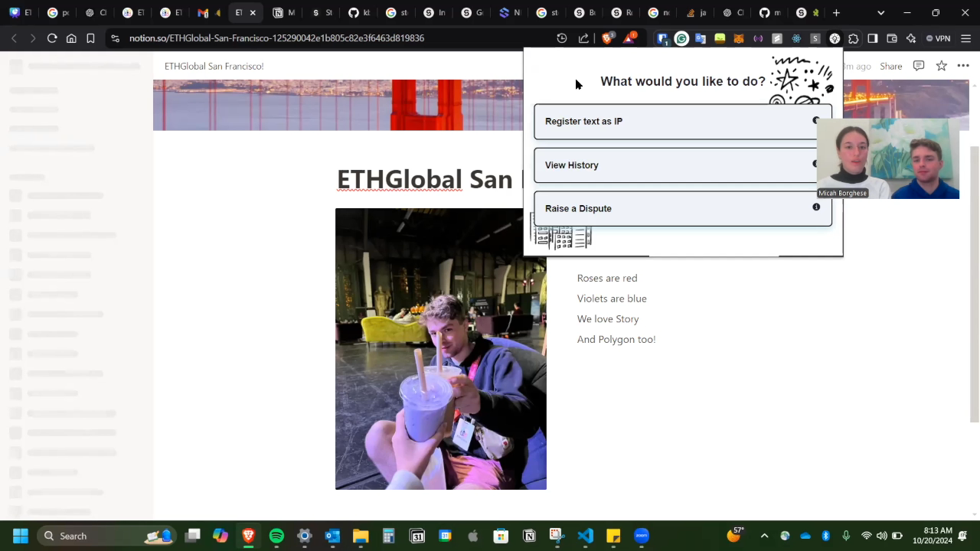The image size is (980, 551).
Task: Click the 'We love Story' line
Action: pyautogui.click(x=608, y=319)
